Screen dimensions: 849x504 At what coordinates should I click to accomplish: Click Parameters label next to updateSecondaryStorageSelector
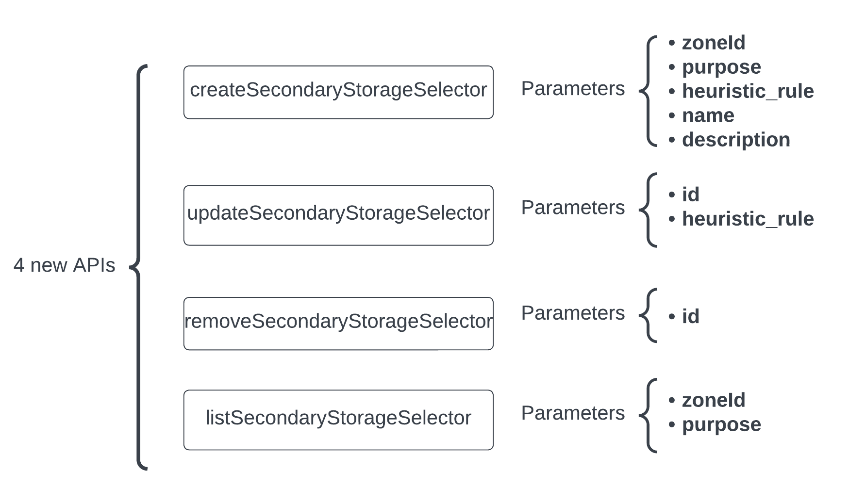[573, 208]
